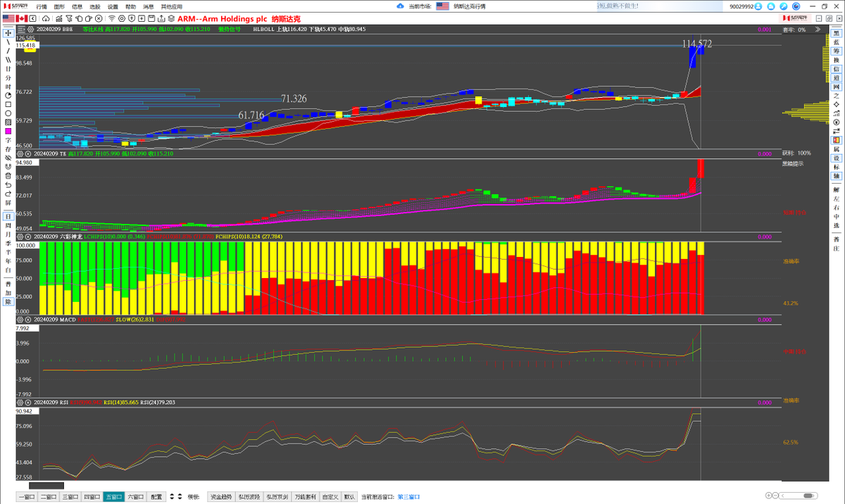Screen dimensions: 845x504
Task: Open settings gear of the RSI panel
Action: (20, 403)
